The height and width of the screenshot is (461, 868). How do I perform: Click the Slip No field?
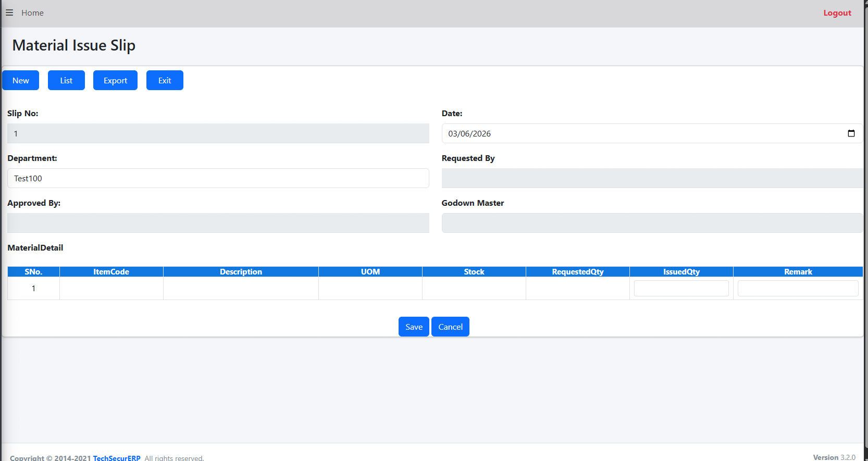coord(218,133)
